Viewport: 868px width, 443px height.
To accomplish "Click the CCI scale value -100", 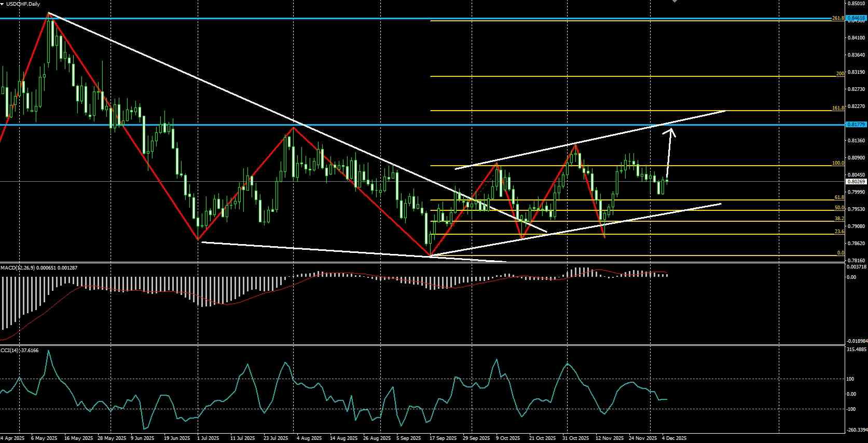I will click(851, 409).
